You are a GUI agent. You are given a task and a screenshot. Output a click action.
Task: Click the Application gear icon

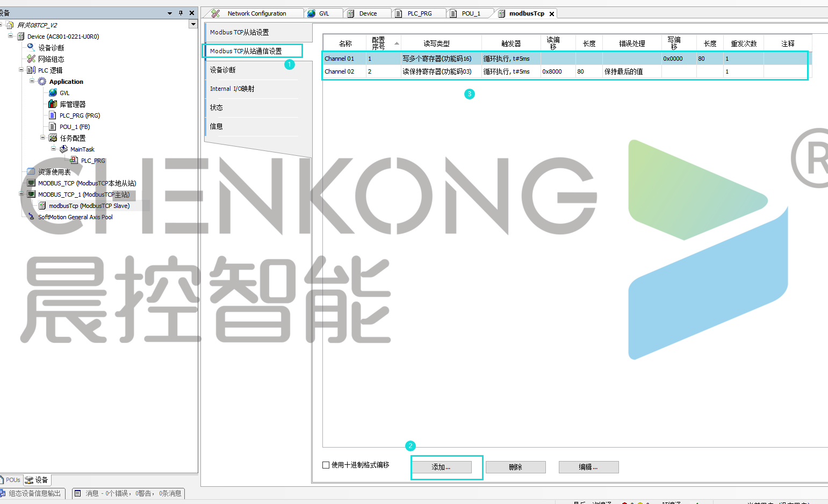click(x=42, y=81)
